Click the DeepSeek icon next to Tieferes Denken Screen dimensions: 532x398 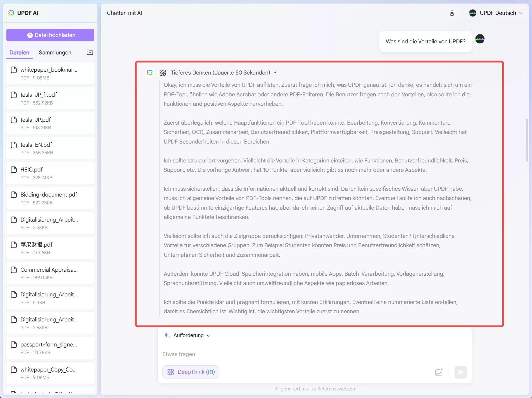pyautogui.click(x=162, y=73)
